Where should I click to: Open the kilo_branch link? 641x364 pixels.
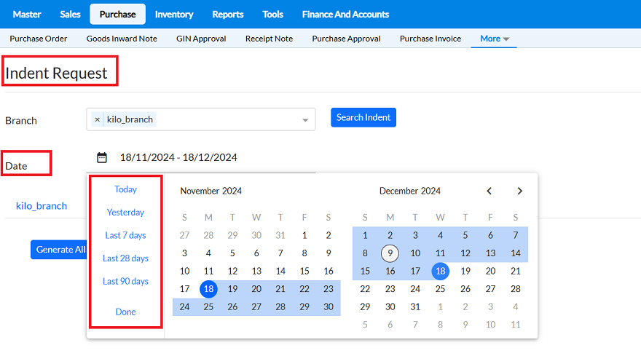42,206
